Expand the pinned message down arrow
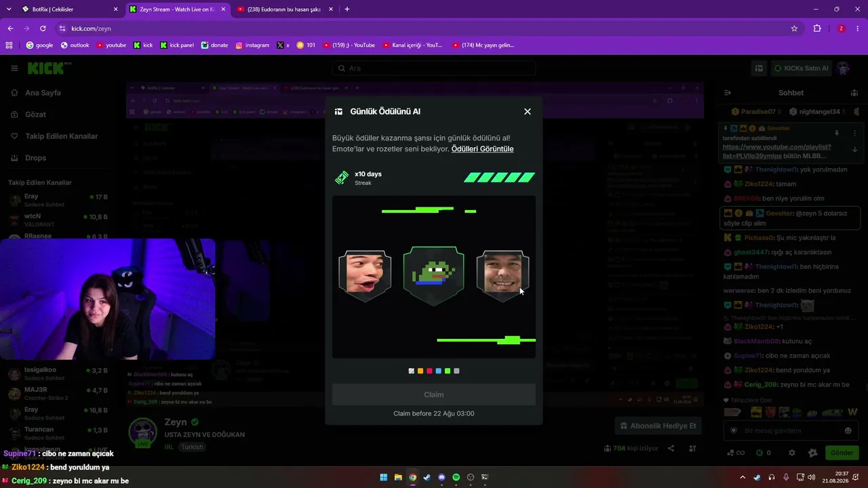868x488 pixels. click(x=854, y=150)
